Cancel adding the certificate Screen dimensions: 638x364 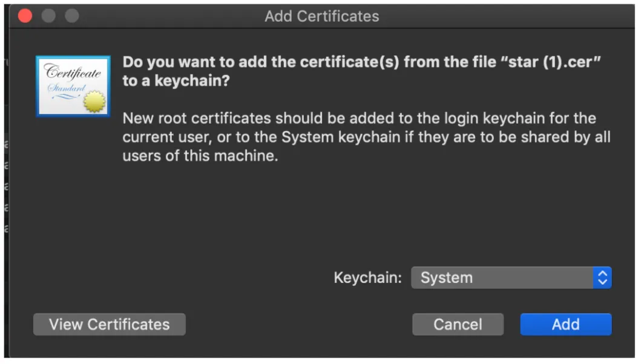[x=458, y=324]
